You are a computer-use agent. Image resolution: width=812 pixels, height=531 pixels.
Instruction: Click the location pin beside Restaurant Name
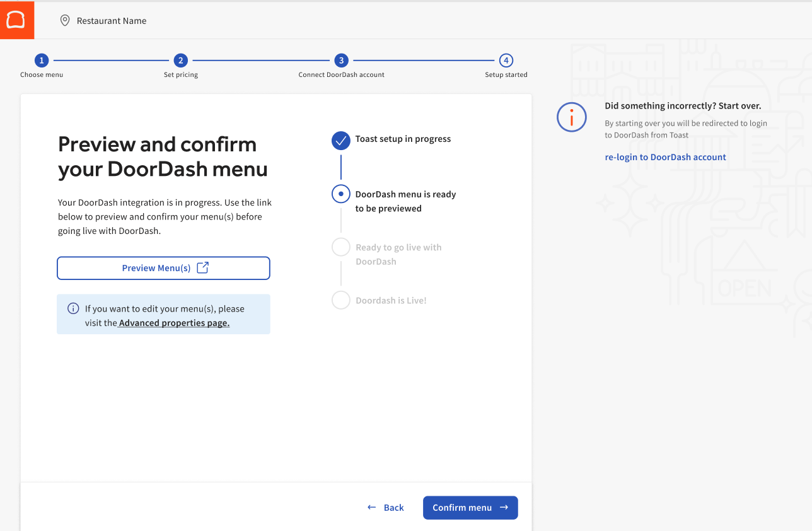click(x=65, y=20)
